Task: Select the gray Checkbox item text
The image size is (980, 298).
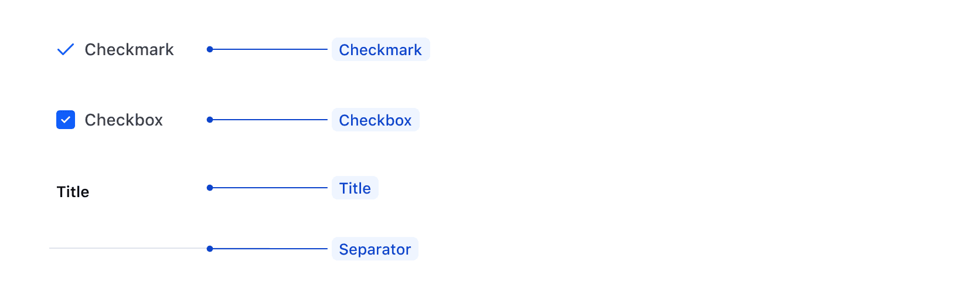Action: (124, 120)
